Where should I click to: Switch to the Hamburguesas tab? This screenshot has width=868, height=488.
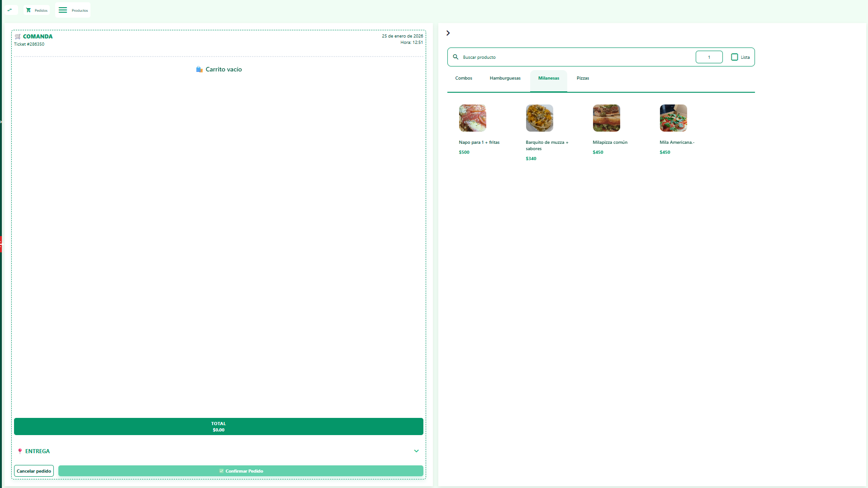(505, 78)
